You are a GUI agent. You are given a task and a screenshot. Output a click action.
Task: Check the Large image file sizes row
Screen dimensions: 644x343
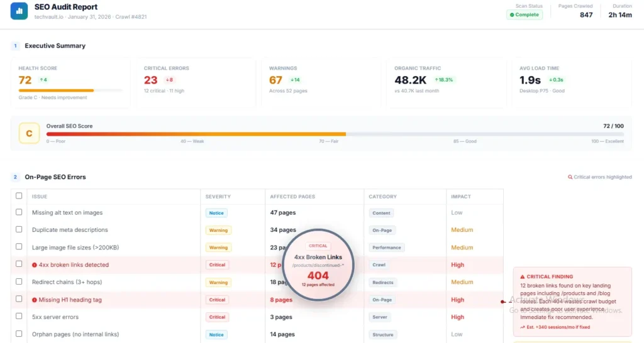pyautogui.click(x=19, y=247)
